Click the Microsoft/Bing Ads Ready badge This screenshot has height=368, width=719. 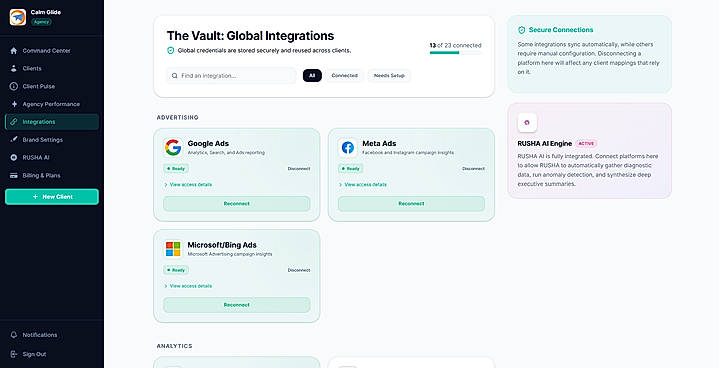(176, 270)
